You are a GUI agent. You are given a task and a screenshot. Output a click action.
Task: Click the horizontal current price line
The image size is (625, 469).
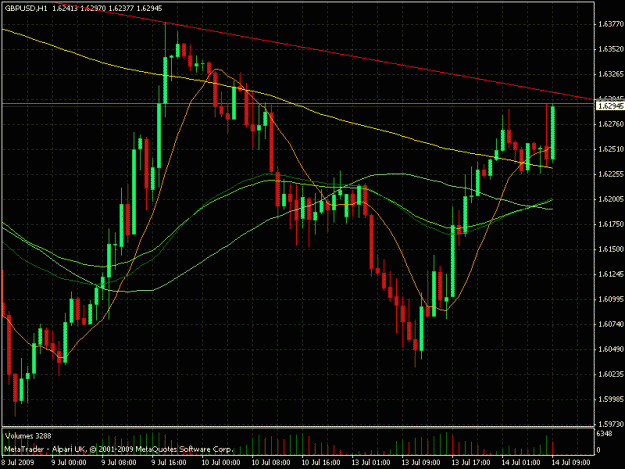coord(298,104)
